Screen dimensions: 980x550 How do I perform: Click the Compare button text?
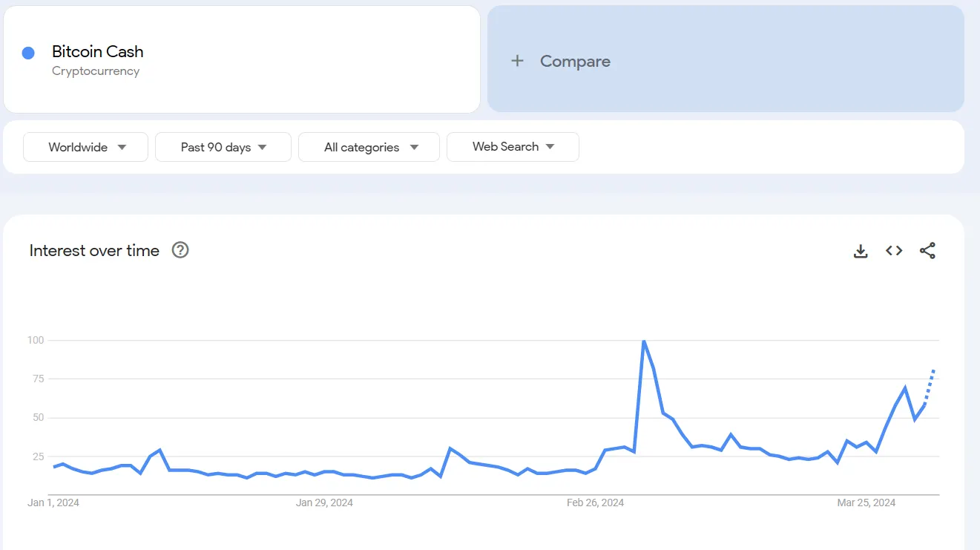575,61
